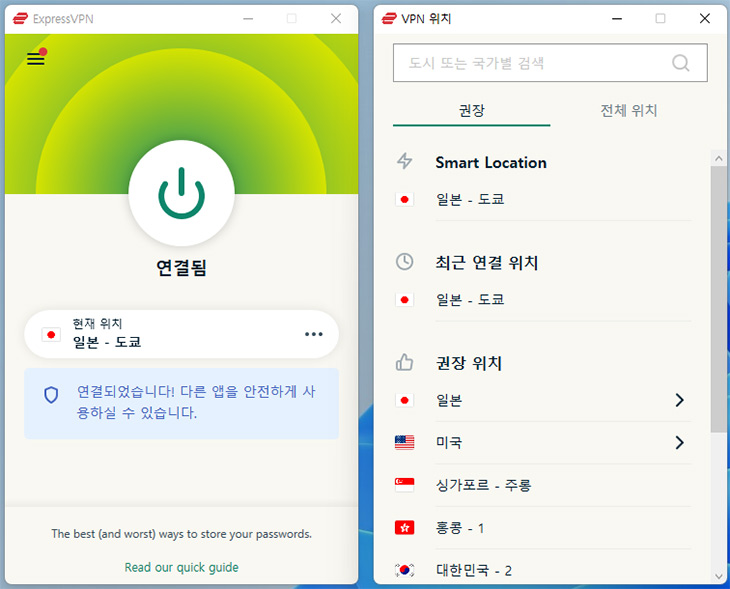Open the Read our quick guide link
730x589 pixels.
tap(182, 567)
